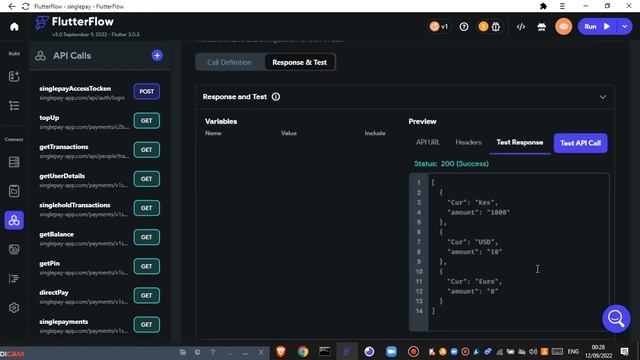640x360 pixels.
Task: Open Windows notification center icon
Action: (624, 351)
